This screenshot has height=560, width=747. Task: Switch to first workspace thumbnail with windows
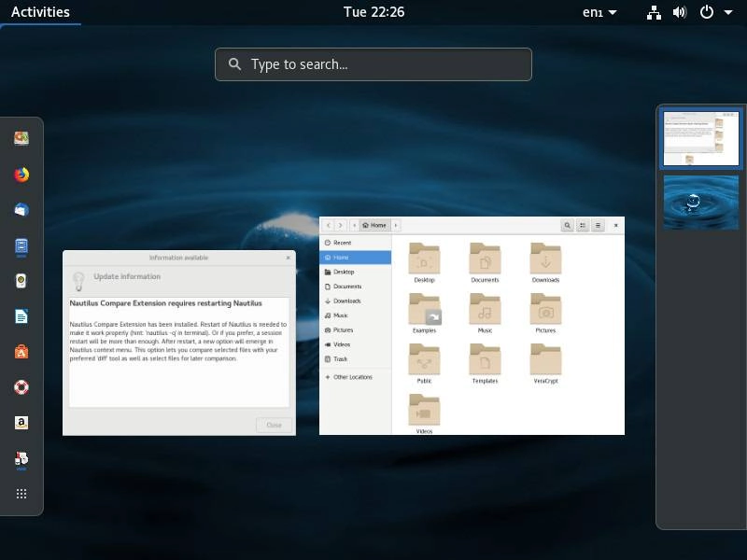click(701, 138)
